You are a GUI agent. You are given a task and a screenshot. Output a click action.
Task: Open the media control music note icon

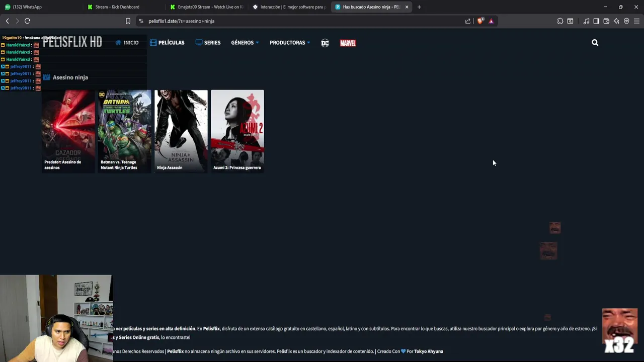(586, 21)
